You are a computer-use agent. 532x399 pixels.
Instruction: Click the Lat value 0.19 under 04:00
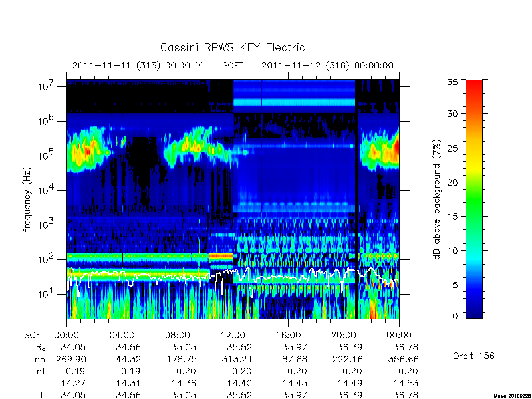point(131,371)
